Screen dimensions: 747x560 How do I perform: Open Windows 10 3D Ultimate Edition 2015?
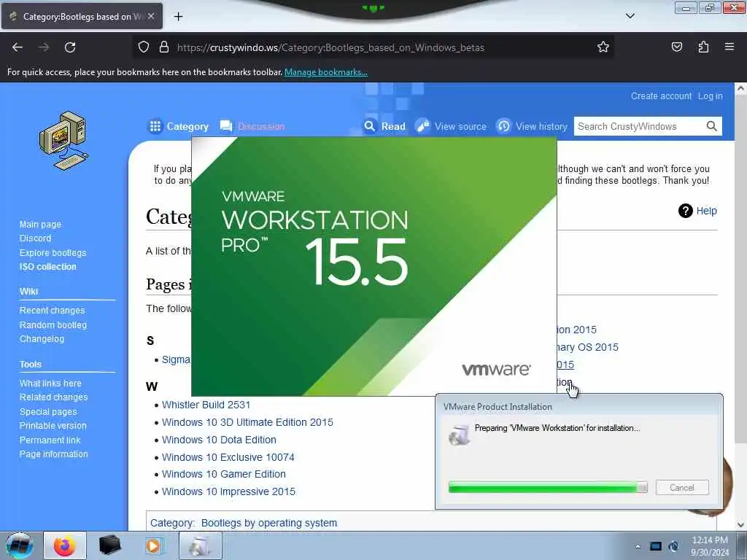(247, 422)
